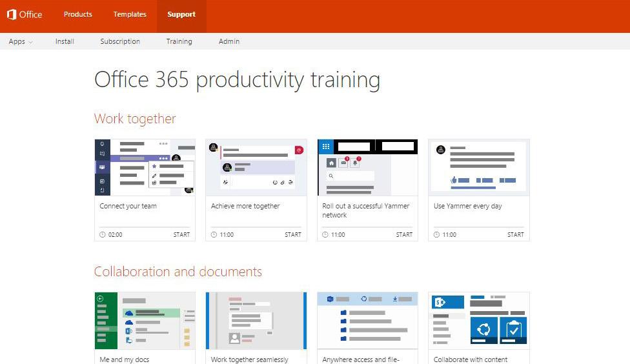Open the Anywhere access and file thumbnail
Image resolution: width=630 pixels, height=364 pixels.
pyautogui.click(x=368, y=321)
